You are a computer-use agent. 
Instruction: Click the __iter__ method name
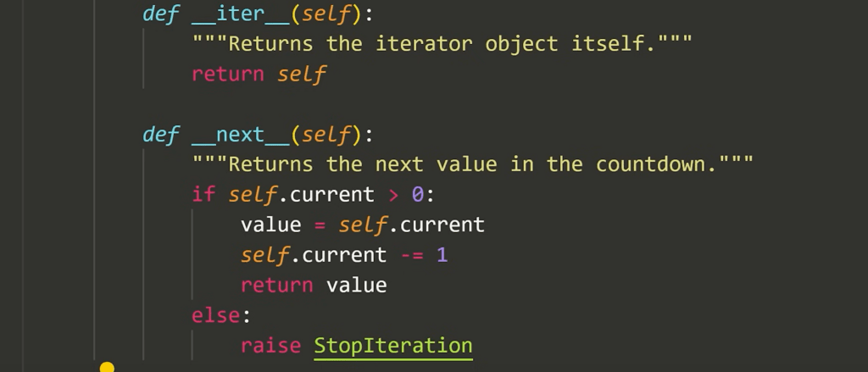coord(241,14)
